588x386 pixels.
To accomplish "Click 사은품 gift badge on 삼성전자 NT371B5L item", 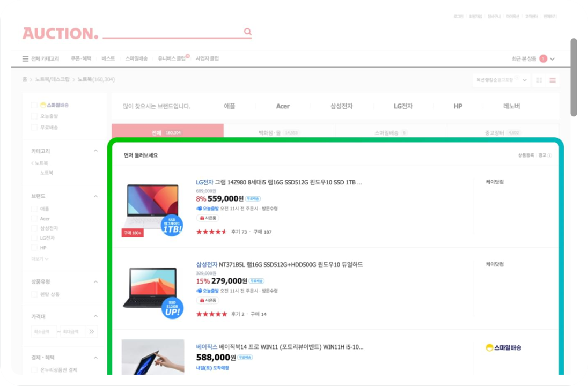I will coord(208,300).
